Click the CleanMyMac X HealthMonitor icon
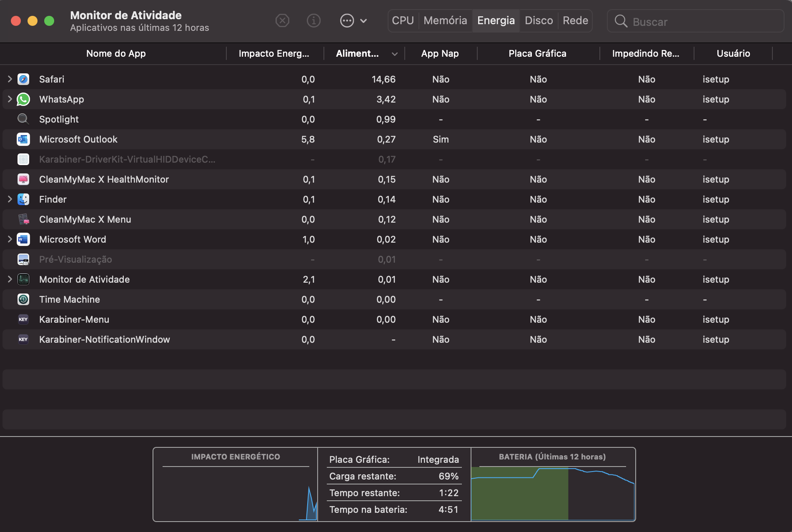Screen dimensions: 792x532 23,179
